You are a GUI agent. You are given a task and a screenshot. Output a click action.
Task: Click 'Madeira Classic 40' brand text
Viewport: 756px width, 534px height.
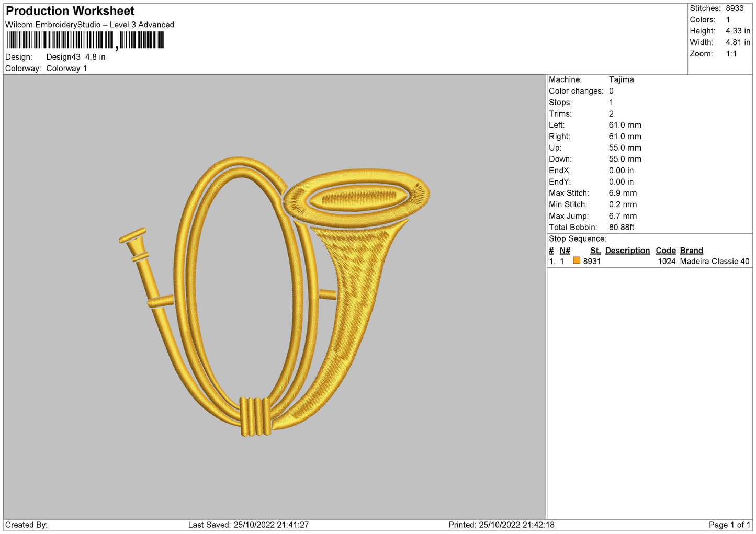[714, 261]
